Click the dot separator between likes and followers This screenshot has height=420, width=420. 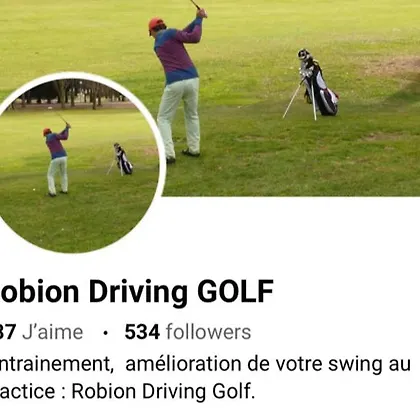tap(105, 333)
